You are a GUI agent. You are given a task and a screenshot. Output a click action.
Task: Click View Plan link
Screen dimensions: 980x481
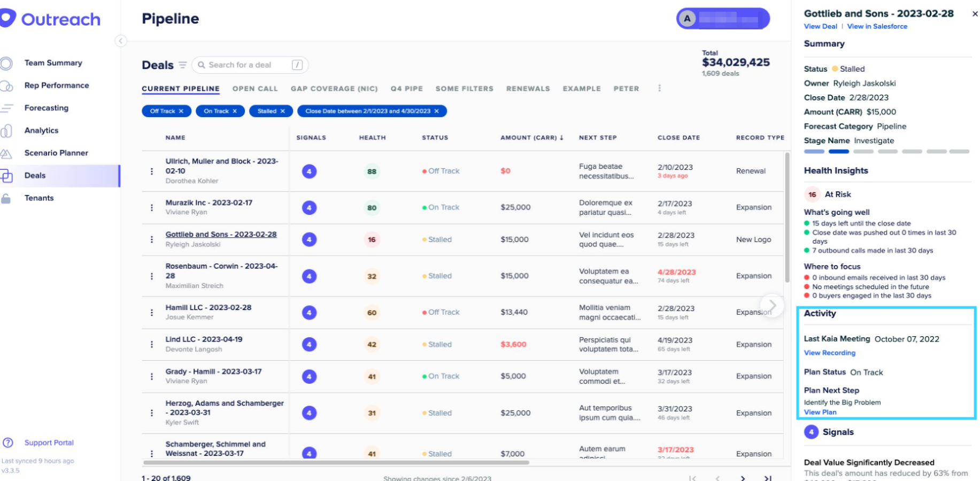click(x=820, y=412)
